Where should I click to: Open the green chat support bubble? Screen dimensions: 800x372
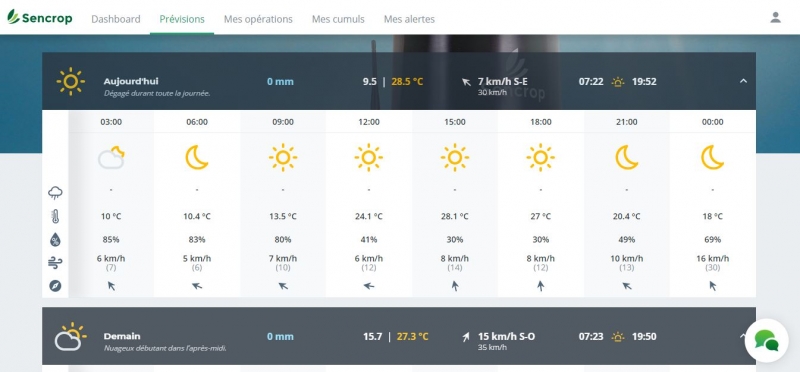point(766,340)
